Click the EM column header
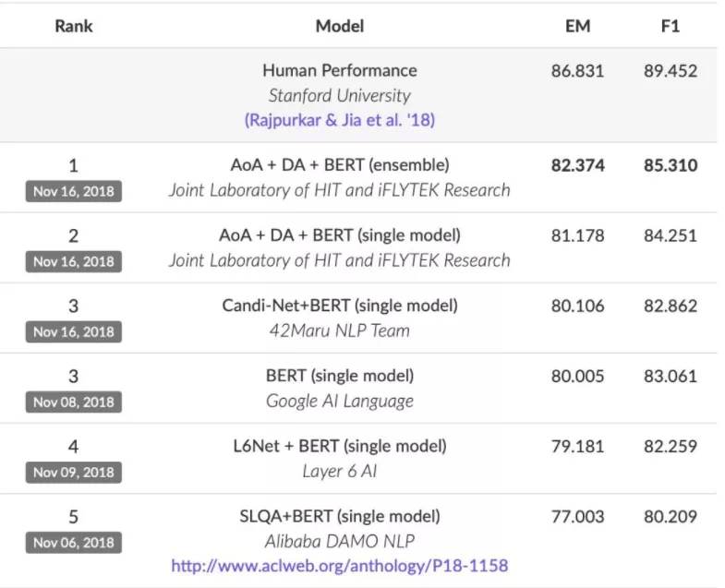Viewport: 725px width, 588px height. click(x=577, y=26)
